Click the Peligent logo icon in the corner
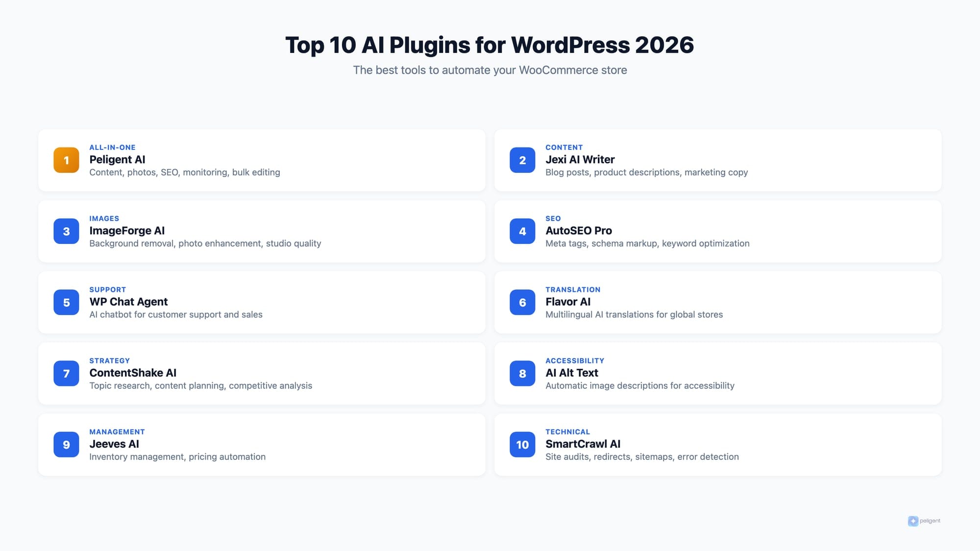Viewport: 980px width, 551px height. (913, 521)
